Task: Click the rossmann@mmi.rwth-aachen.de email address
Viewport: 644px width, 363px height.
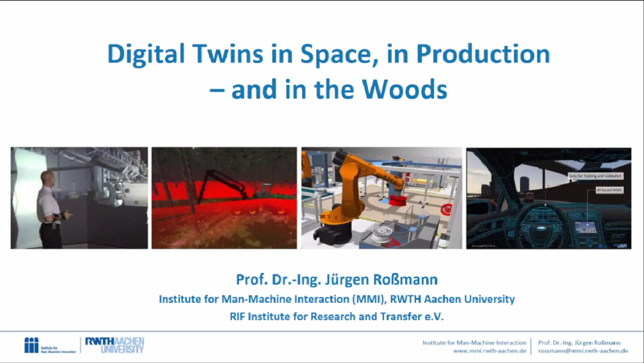Action: point(583,351)
